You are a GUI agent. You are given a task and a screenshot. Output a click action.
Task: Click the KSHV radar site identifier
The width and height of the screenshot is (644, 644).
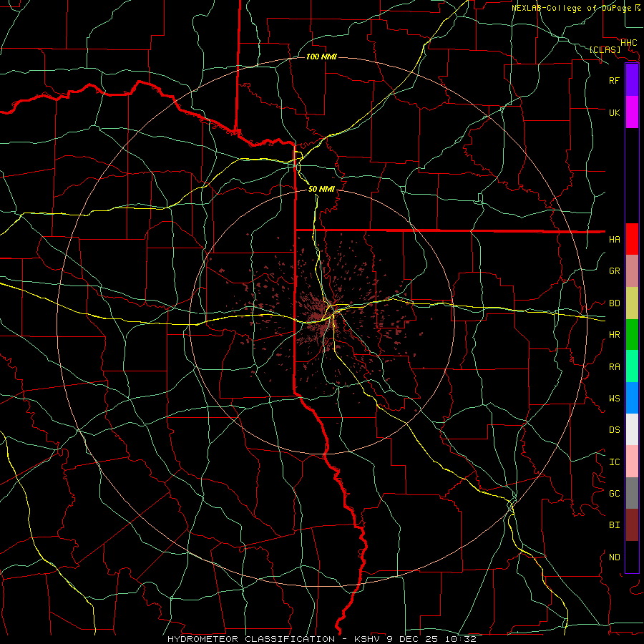pos(369,639)
